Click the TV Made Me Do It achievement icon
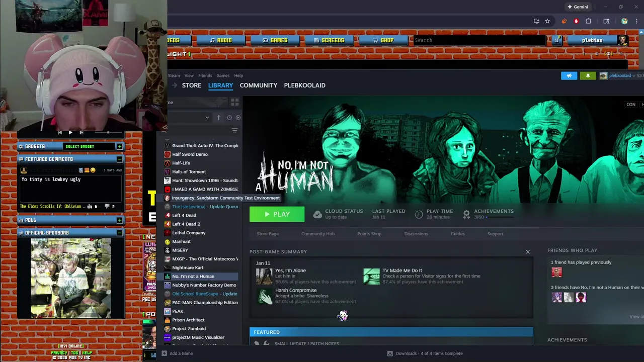The height and width of the screenshot is (362, 644). tap(371, 276)
